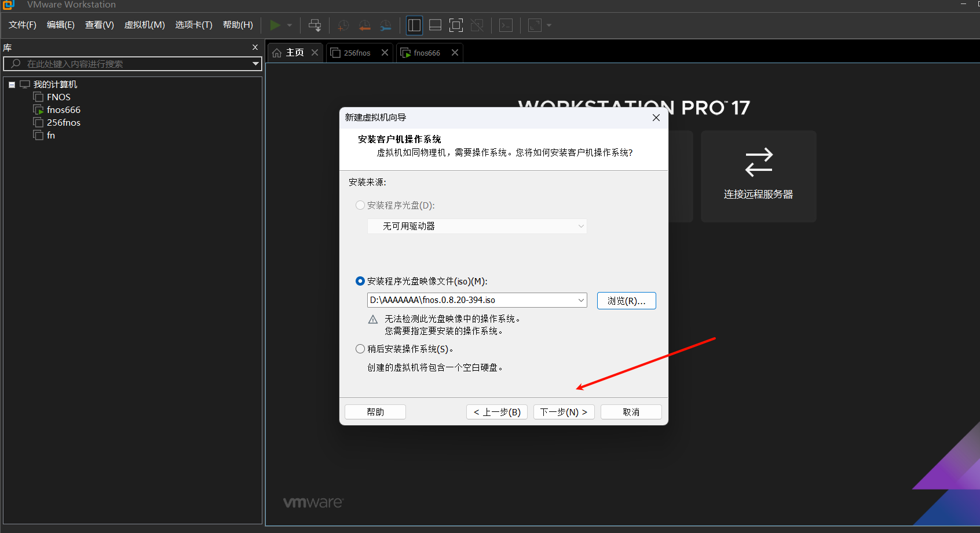Open the stretch display dropdown arrow

pyautogui.click(x=549, y=25)
